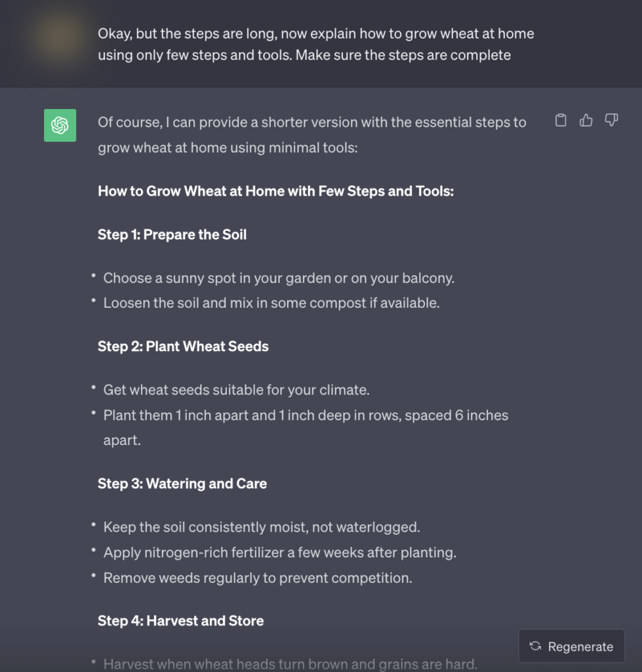Image resolution: width=642 pixels, height=672 pixels.
Task: Click the 'Plant them 1 inch apart' bullet
Action: point(306,415)
